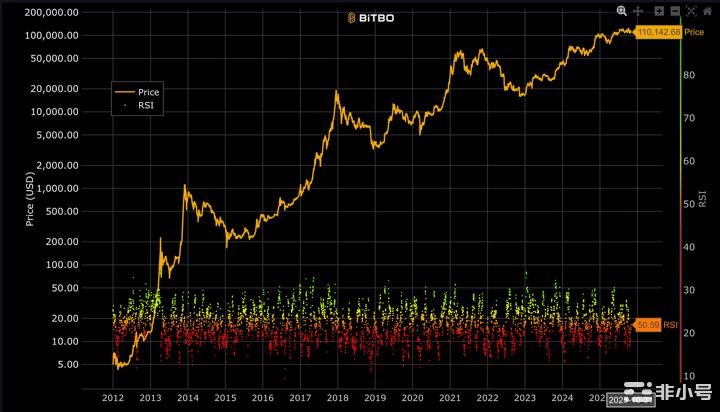
Task: Click the 50.59 RSI value label
Action: [649, 325]
